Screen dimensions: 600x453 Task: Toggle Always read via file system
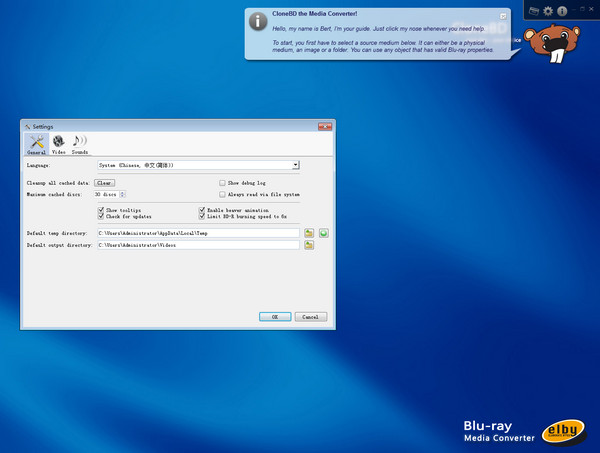click(222, 194)
